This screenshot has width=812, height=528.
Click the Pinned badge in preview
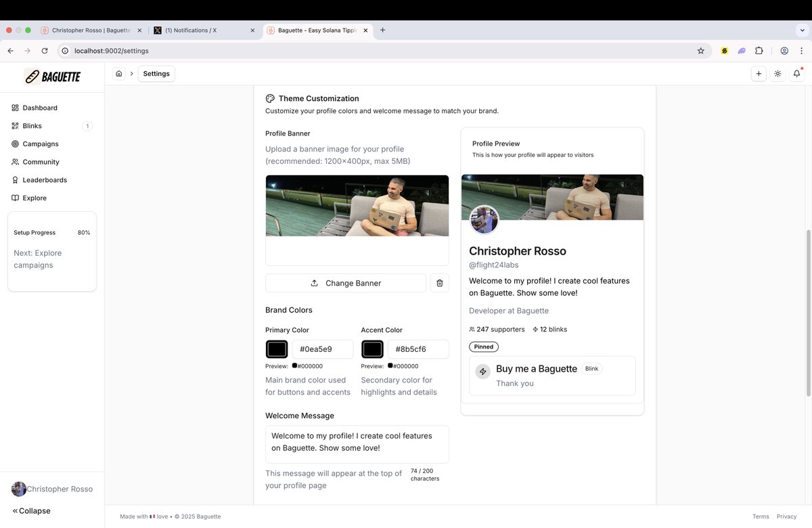point(484,347)
